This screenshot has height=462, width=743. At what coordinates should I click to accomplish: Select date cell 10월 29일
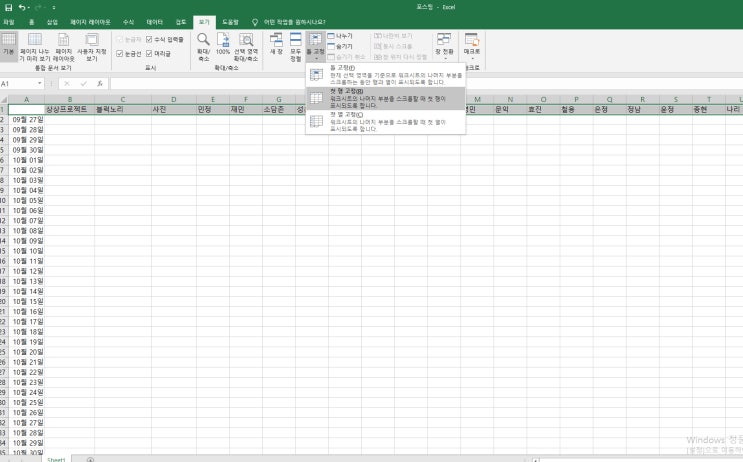27,443
